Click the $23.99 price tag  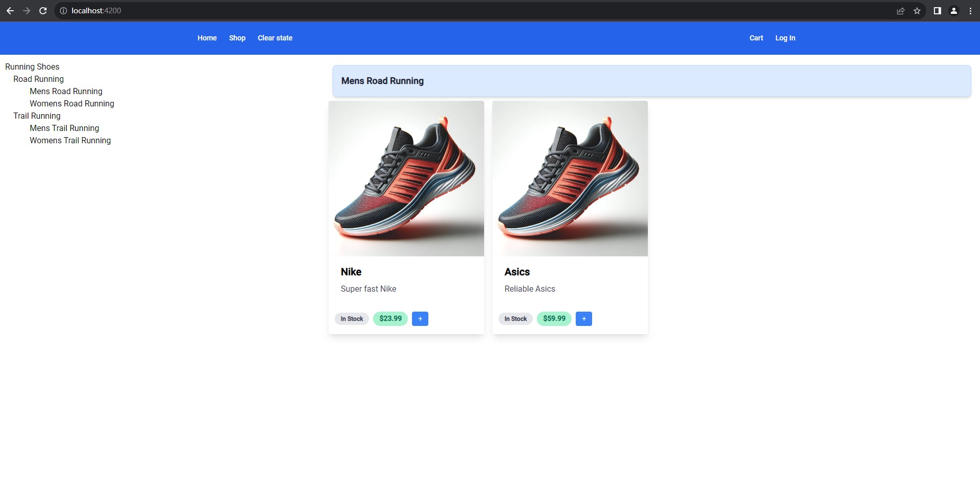click(x=390, y=319)
